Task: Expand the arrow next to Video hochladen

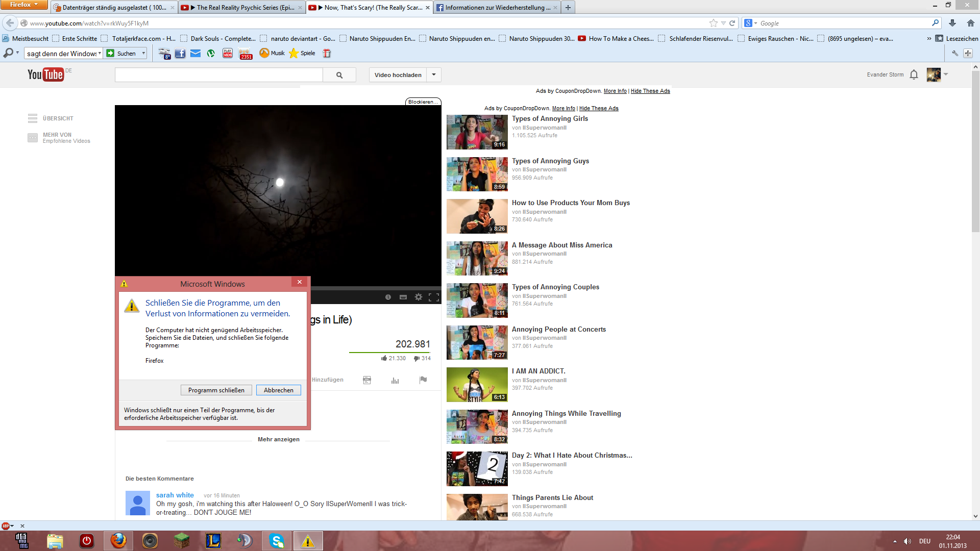Action: click(x=434, y=74)
